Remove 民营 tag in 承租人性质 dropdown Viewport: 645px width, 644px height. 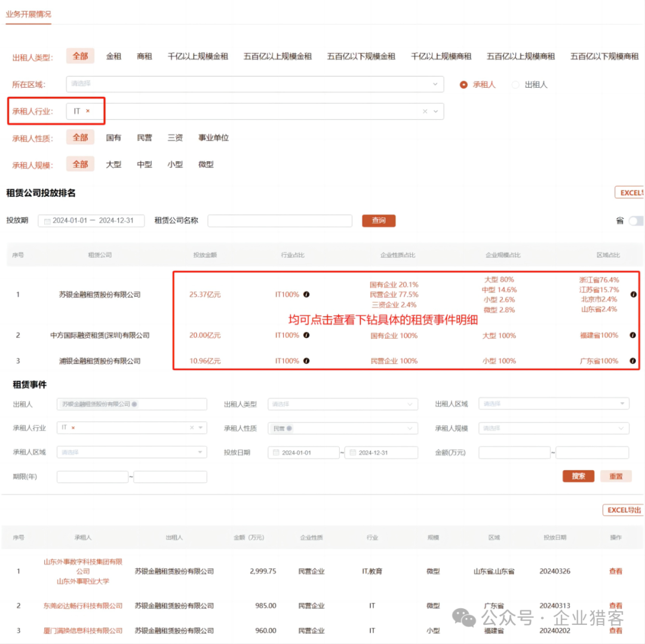(290, 428)
